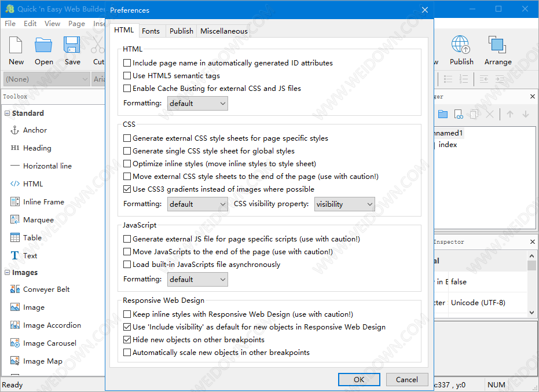Select the Heading tool in Toolbox
Viewport: 539px width, 392px height.
(x=31, y=148)
